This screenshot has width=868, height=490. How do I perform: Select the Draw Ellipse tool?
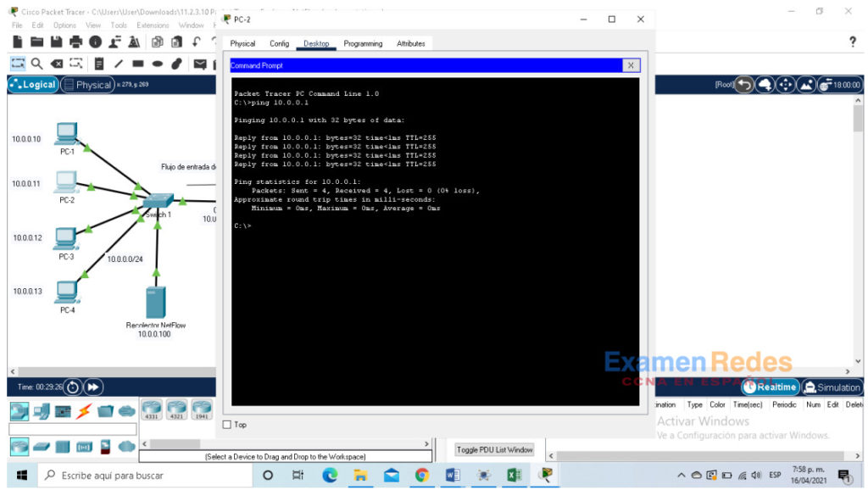pos(157,63)
